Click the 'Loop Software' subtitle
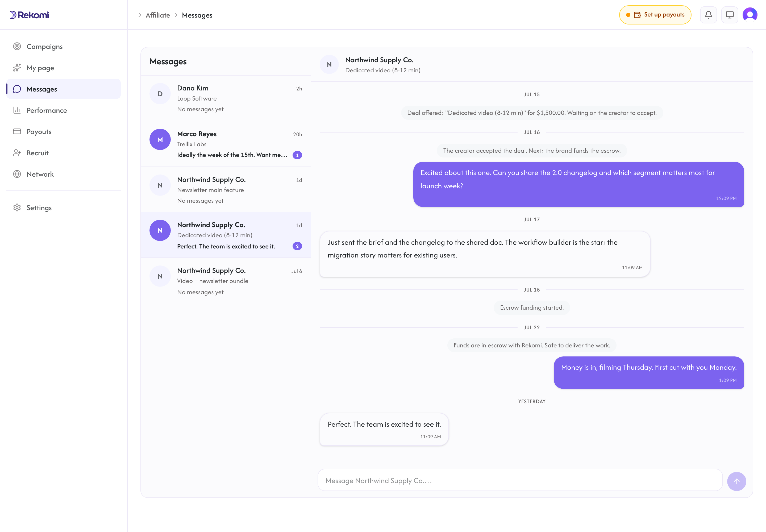The width and height of the screenshot is (766, 532). click(197, 98)
